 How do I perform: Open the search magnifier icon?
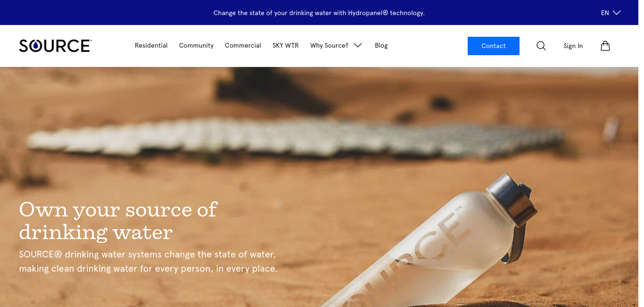pos(541,46)
